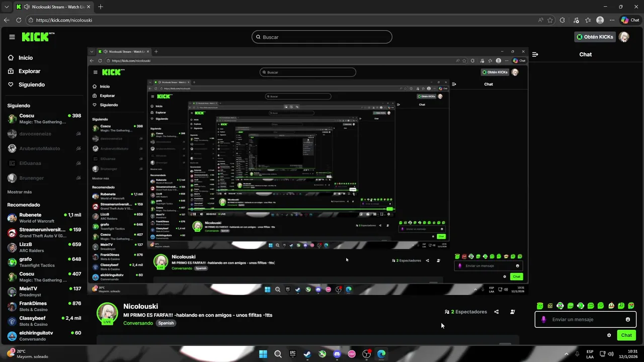Viewport: 644px width, 362px height.
Task: Open Edge Settings and more menu
Action: click(x=612, y=20)
